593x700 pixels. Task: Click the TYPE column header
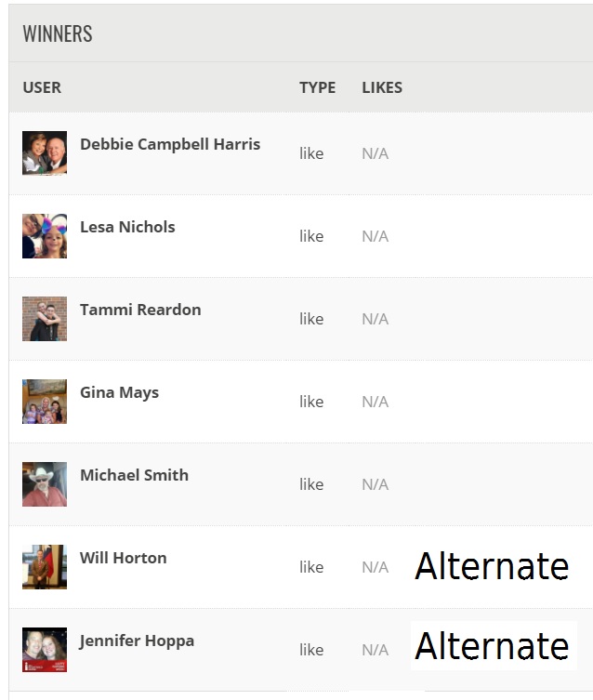tap(317, 87)
